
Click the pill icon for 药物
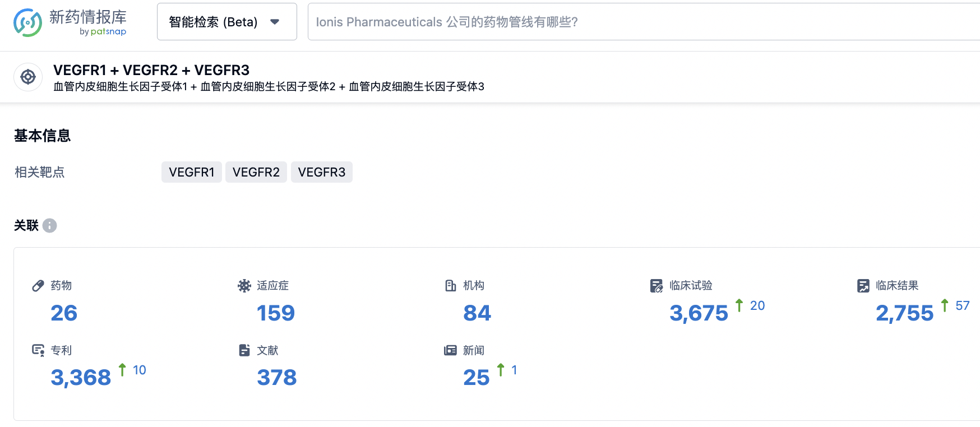point(38,286)
